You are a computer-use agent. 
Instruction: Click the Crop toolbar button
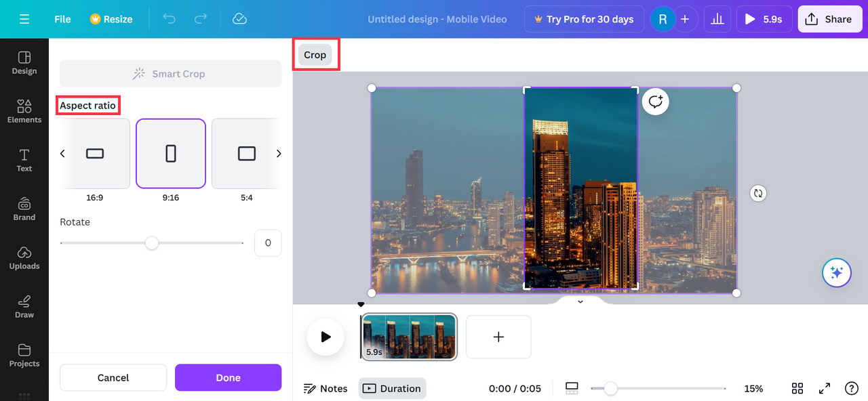coord(315,55)
